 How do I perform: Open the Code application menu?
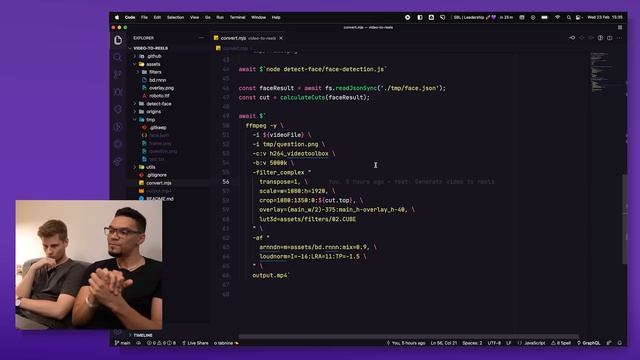point(130,18)
